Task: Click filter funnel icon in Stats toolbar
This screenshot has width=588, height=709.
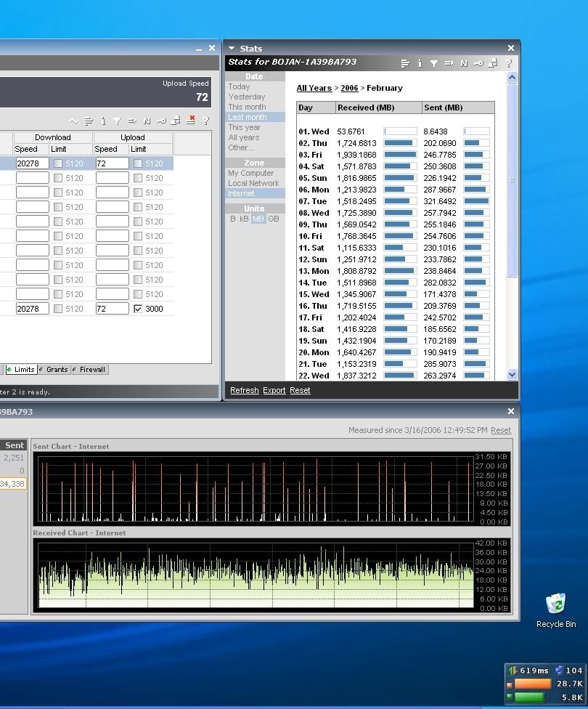Action: [x=434, y=64]
